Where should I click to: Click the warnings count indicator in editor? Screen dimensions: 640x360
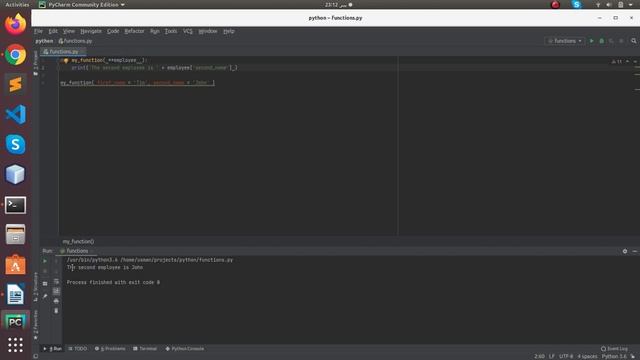(617, 62)
